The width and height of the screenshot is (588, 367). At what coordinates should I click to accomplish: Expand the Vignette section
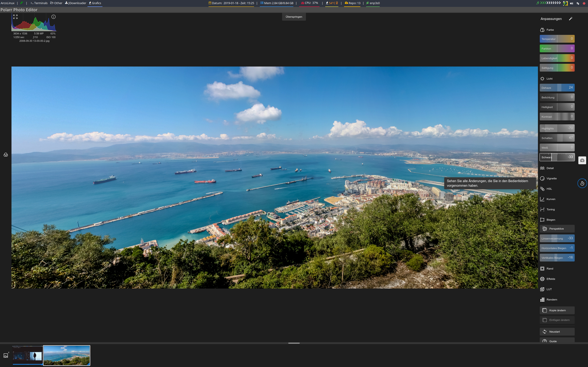(x=551, y=178)
